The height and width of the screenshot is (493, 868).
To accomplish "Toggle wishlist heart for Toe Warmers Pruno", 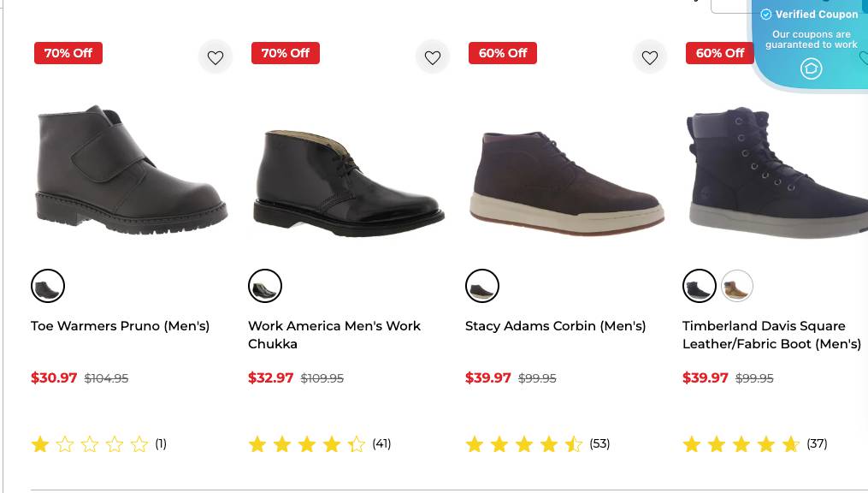I will (216, 56).
